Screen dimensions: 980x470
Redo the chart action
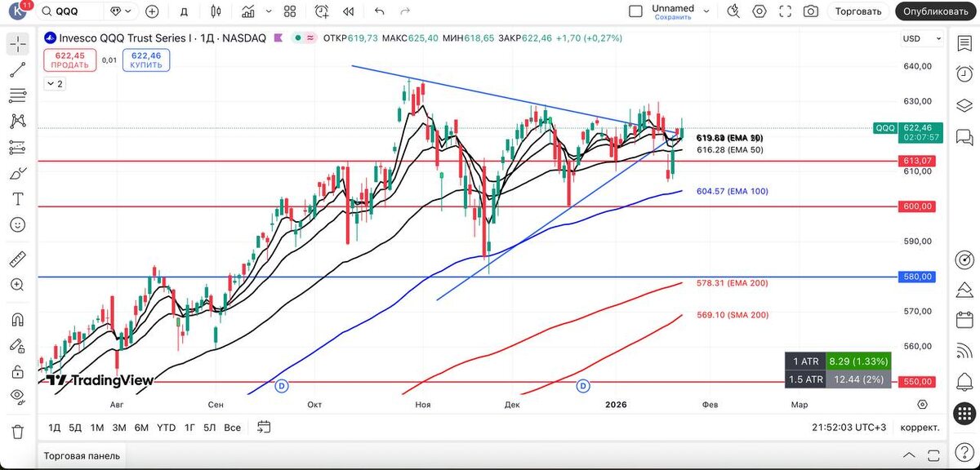[x=404, y=11]
